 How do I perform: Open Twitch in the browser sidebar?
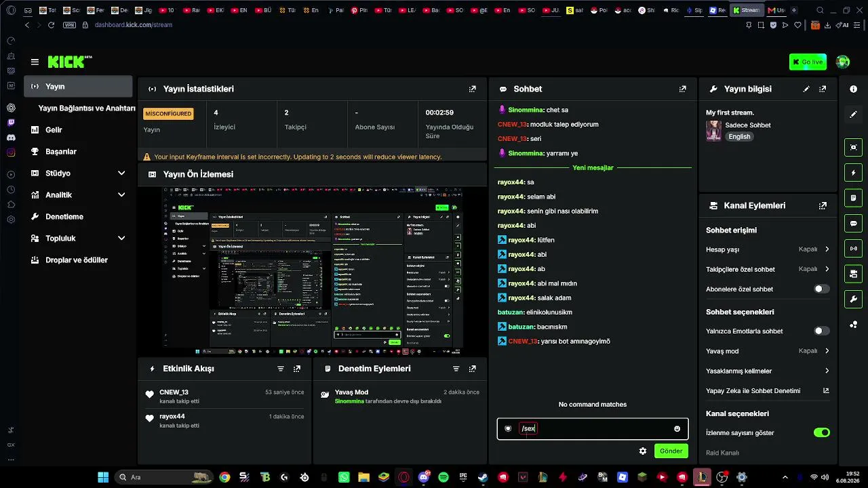[x=11, y=123]
